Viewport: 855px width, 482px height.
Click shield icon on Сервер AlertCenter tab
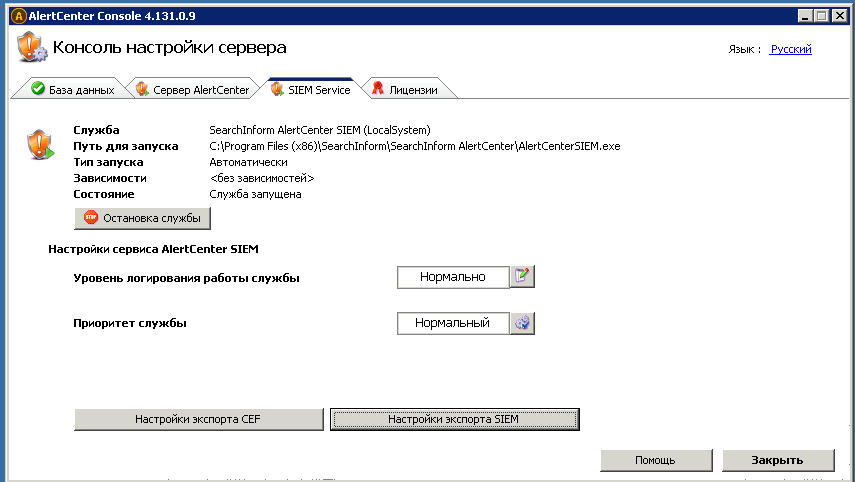coord(142,88)
